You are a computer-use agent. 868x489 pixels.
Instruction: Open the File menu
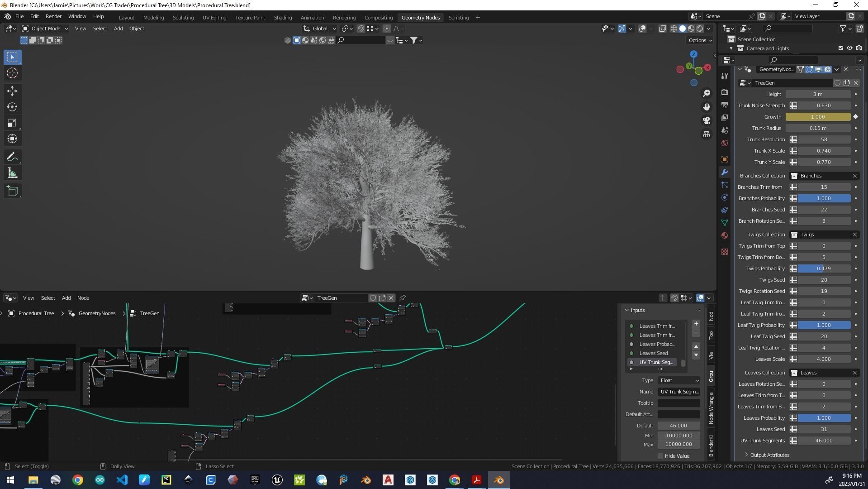point(19,16)
